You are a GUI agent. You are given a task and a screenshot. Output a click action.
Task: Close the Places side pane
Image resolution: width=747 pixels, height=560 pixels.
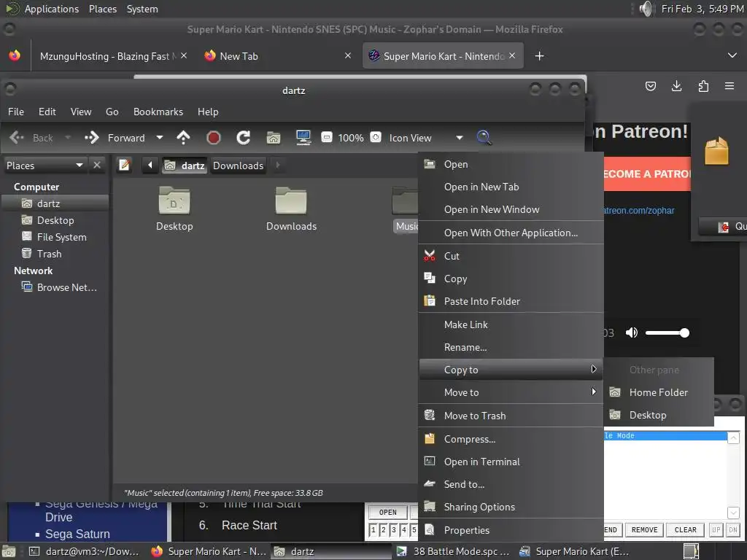click(x=97, y=165)
